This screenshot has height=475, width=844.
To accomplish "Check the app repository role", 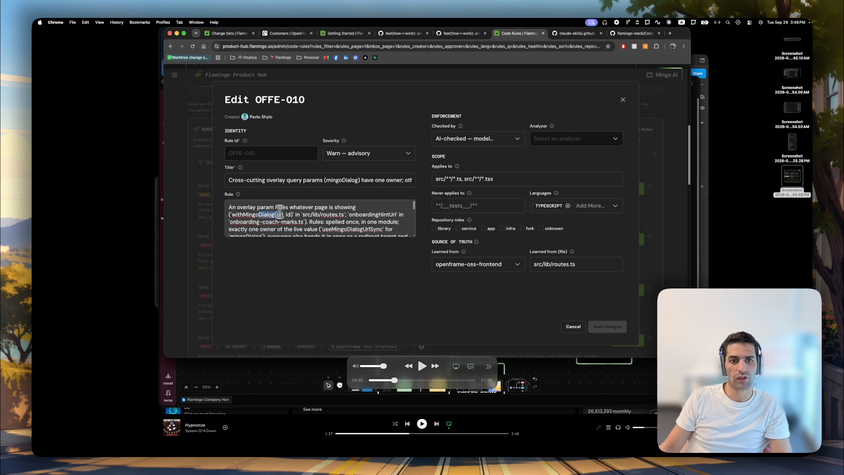I will 483,228.
